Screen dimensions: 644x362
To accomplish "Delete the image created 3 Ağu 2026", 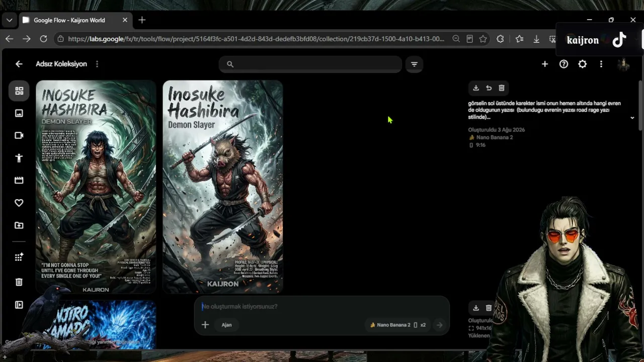I will tap(502, 88).
